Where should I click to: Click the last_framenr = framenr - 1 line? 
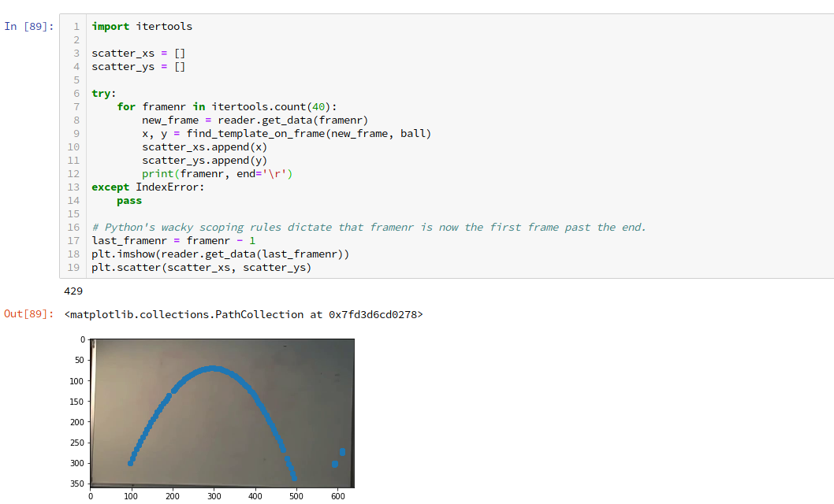[173, 240]
